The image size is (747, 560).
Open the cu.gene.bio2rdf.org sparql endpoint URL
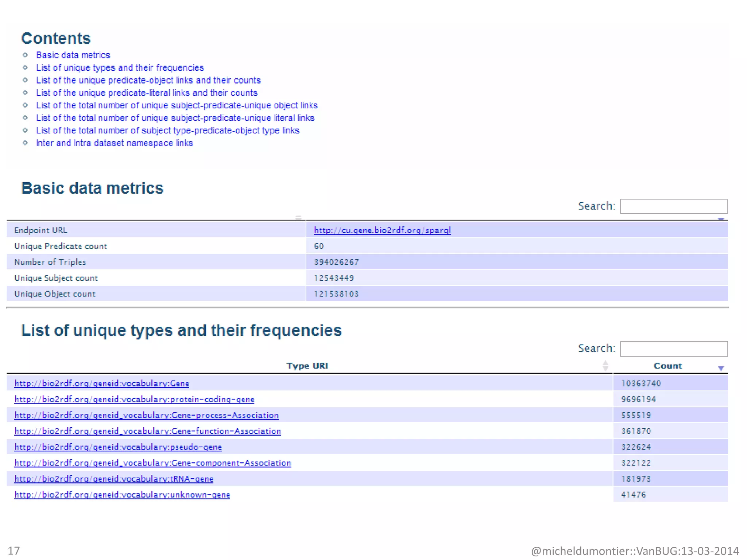(x=382, y=230)
